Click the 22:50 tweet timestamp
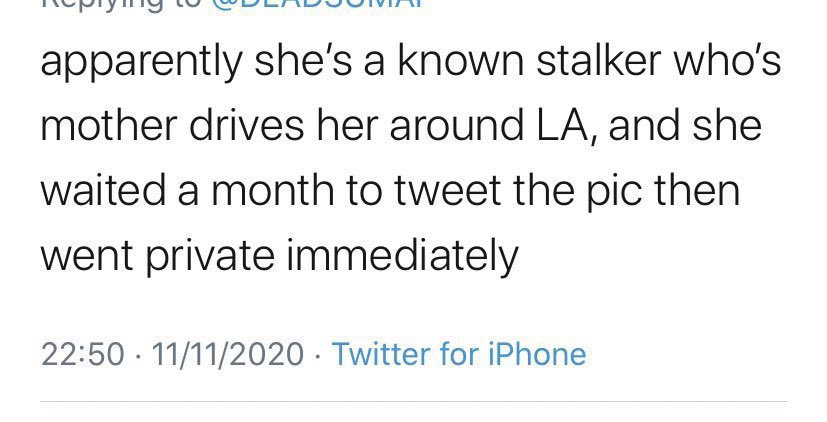The width and height of the screenshot is (827, 422). (82, 354)
